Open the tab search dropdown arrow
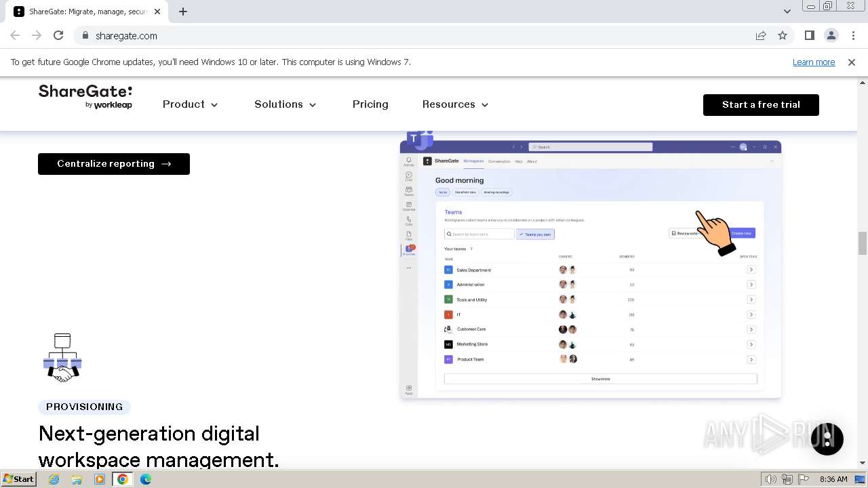868x488 pixels. click(x=787, y=12)
